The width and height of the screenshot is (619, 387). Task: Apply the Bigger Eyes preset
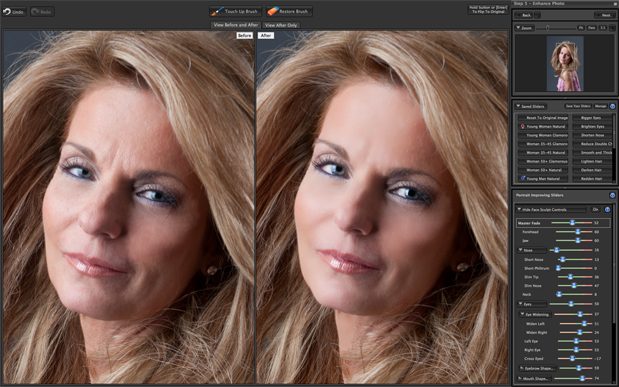coord(591,118)
